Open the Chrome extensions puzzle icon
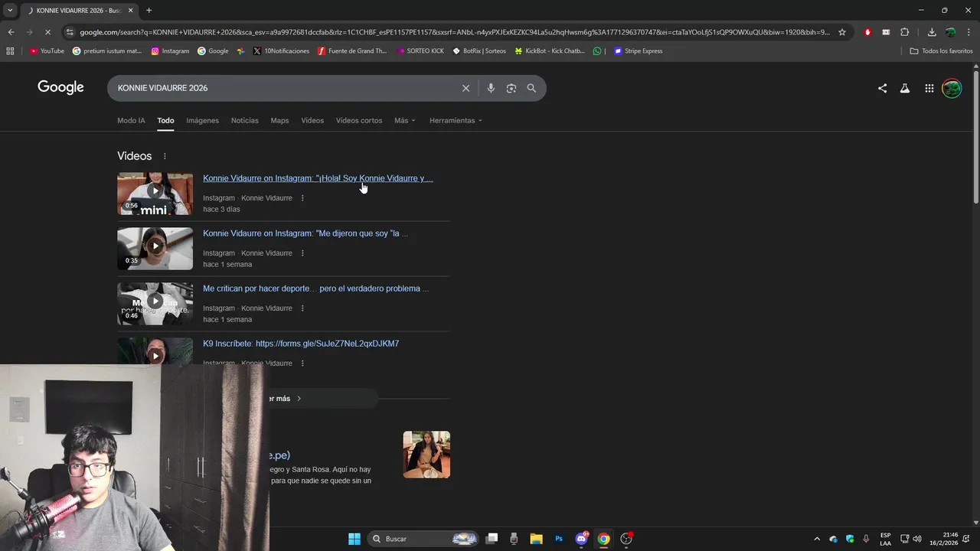The width and height of the screenshot is (980, 551). [x=904, y=32]
